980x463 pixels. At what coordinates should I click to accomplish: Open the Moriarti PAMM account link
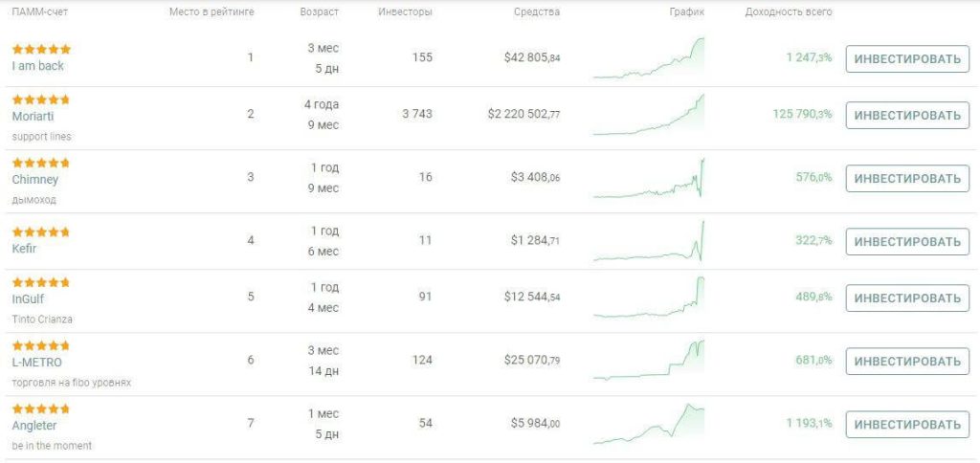point(33,116)
